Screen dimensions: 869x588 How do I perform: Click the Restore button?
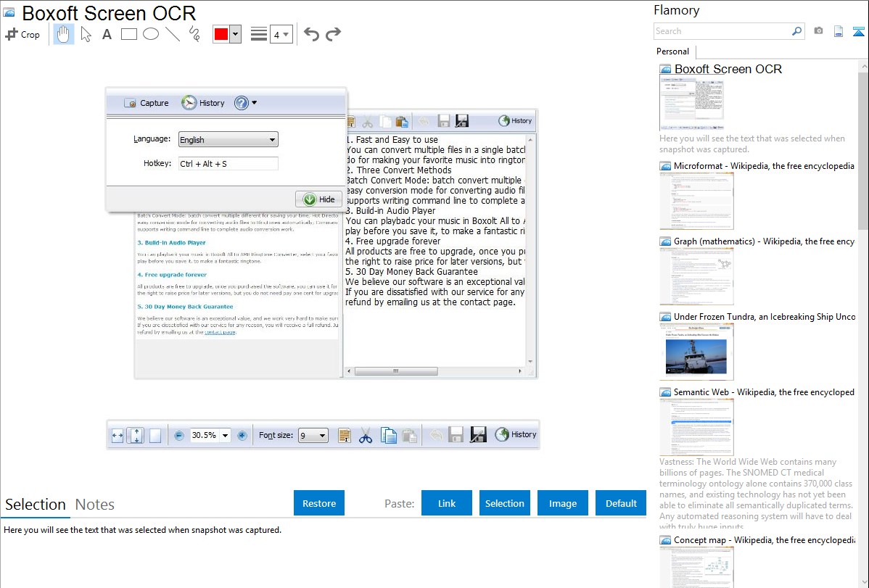(x=319, y=502)
